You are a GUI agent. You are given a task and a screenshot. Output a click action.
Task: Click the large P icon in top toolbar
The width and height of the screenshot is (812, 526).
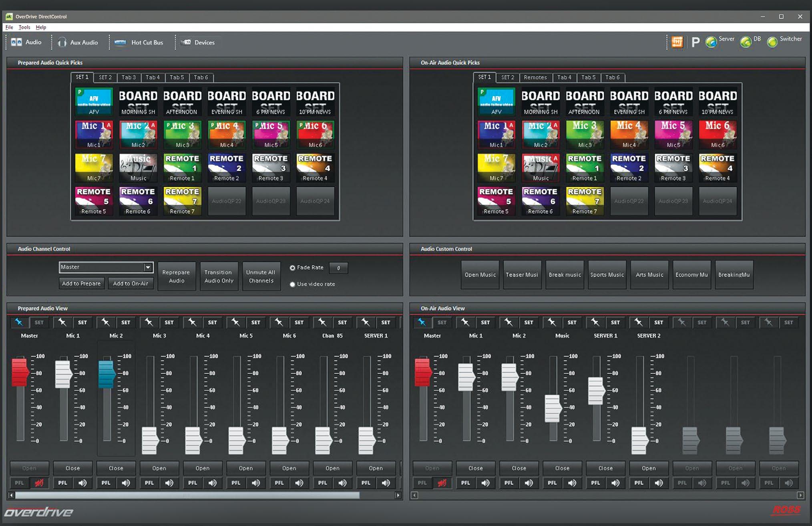(x=695, y=42)
